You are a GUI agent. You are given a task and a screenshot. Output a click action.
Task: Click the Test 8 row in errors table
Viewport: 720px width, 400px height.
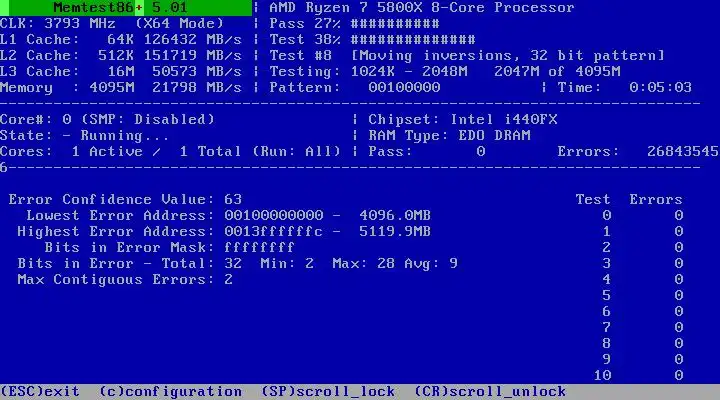[x=643, y=344]
